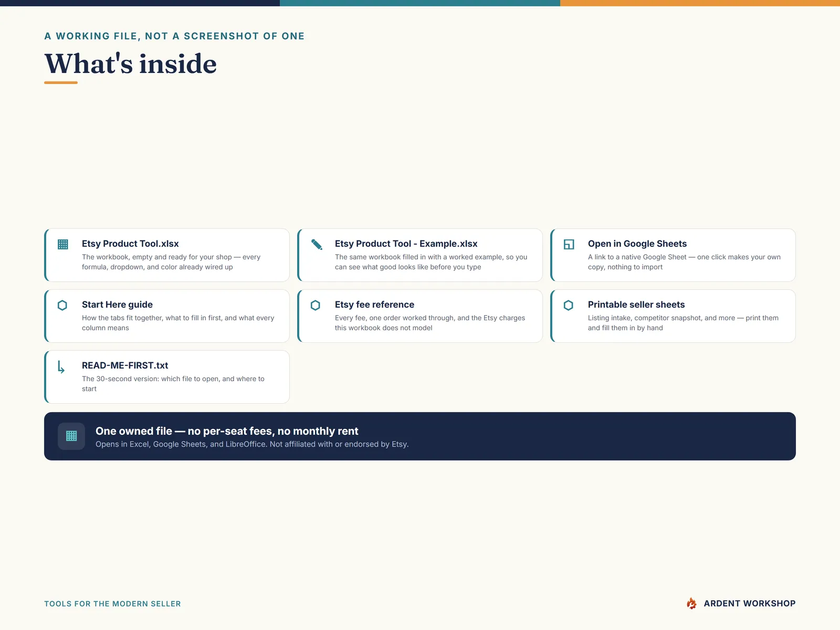
Task: Click the description starting Listing intake, competitor snapshot
Action: [x=683, y=323]
